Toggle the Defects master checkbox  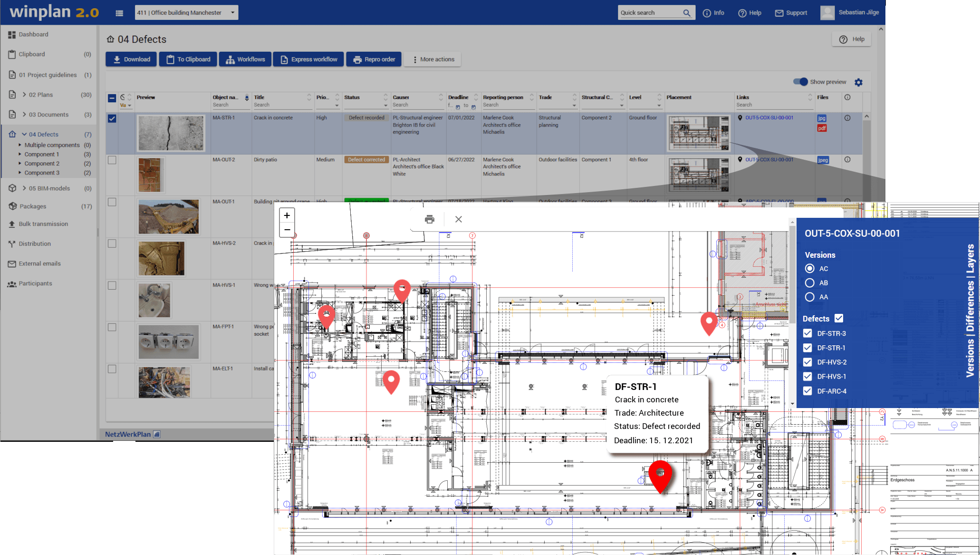(839, 319)
